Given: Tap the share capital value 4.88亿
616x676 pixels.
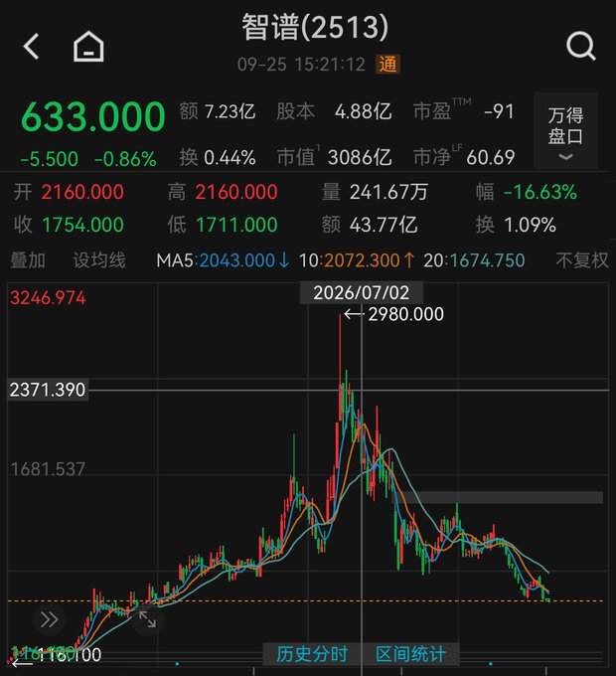Looking at the screenshot, I should pos(363,111).
